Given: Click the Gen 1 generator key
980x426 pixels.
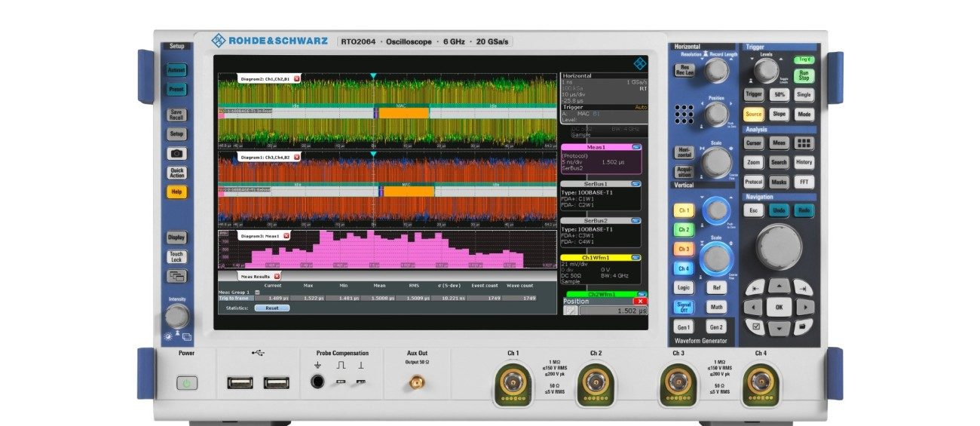Looking at the screenshot, I should pyautogui.click(x=684, y=327).
